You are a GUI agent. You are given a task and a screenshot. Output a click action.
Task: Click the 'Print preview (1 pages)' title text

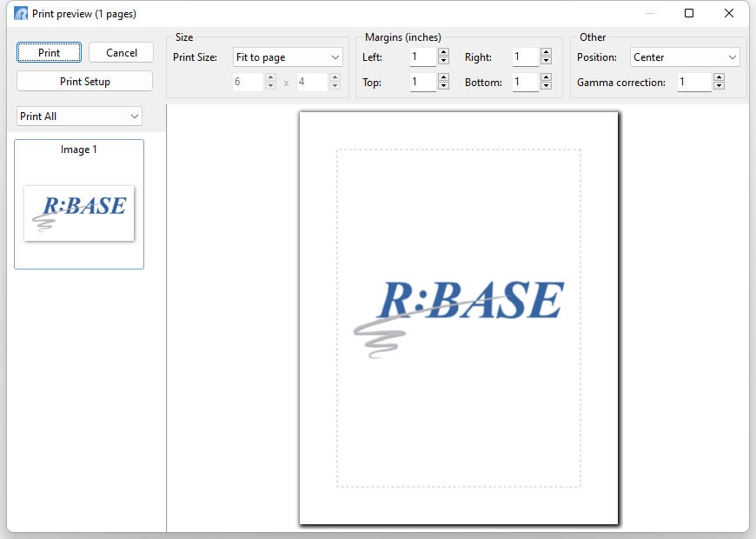[84, 14]
